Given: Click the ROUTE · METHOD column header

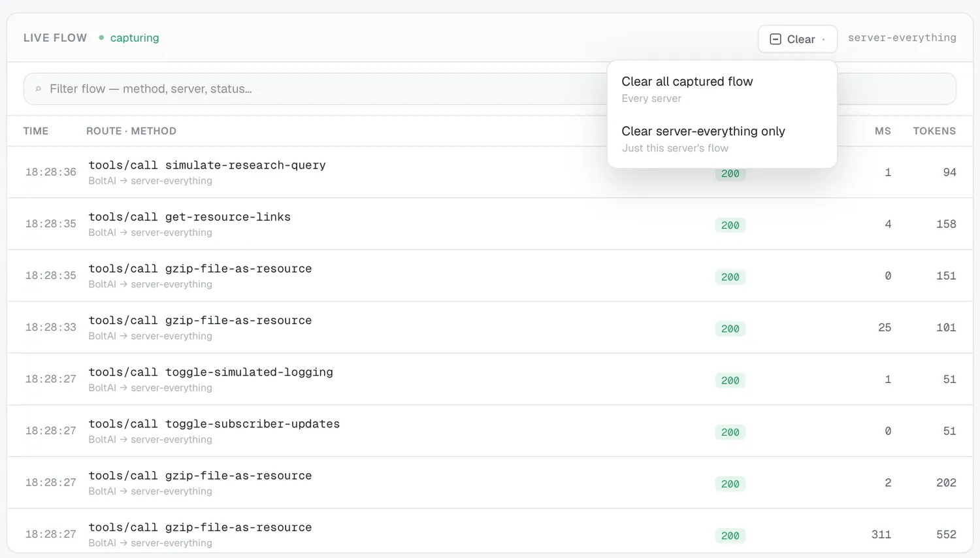Looking at the screenshot, I should pos(131,131).
